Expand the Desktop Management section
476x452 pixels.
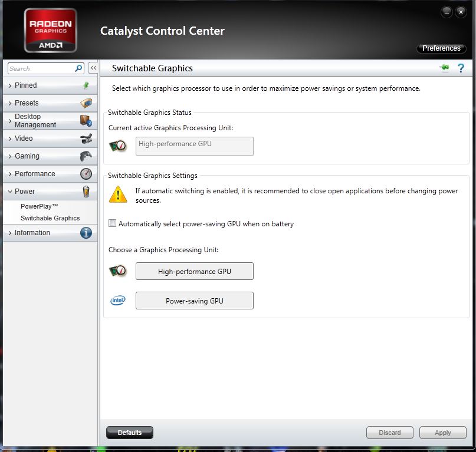(x=50, y=121)
